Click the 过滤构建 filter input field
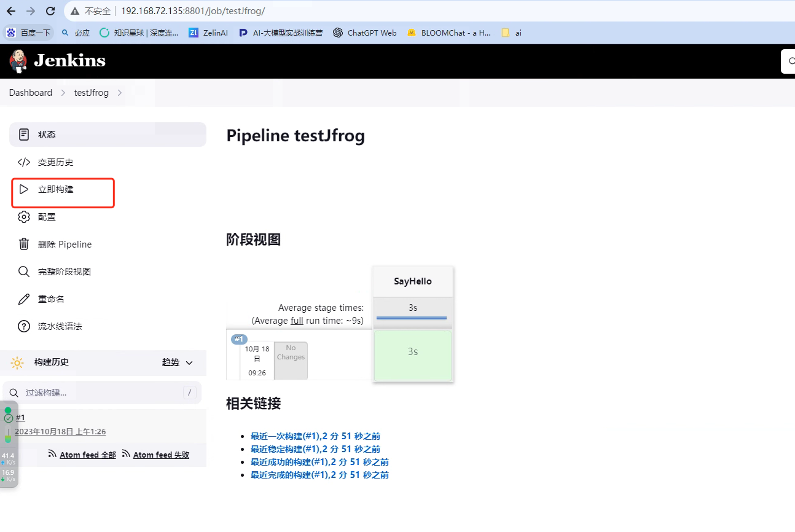The height and width of the screenshot is (532, 795). [x=98, y=392]
